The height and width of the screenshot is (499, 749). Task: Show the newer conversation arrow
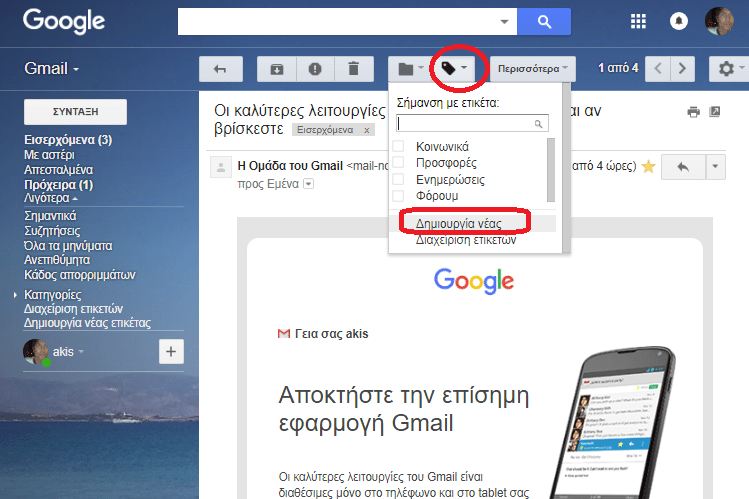click(658, 69)
